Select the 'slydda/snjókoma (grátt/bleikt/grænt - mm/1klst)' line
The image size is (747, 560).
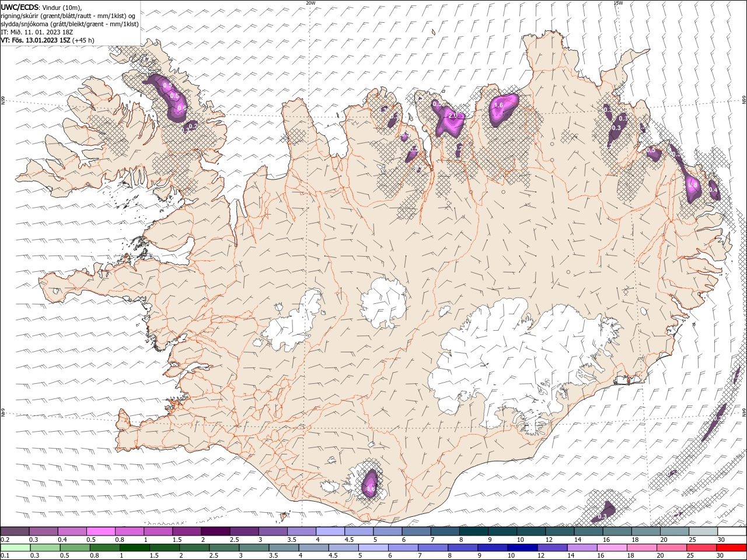coord(69,24)
